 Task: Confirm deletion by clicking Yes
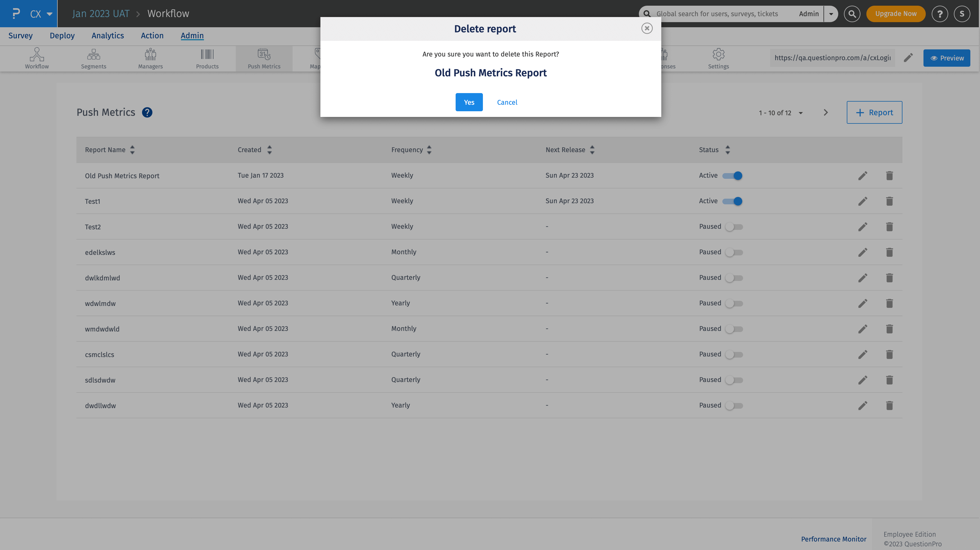tap(469, 102)
